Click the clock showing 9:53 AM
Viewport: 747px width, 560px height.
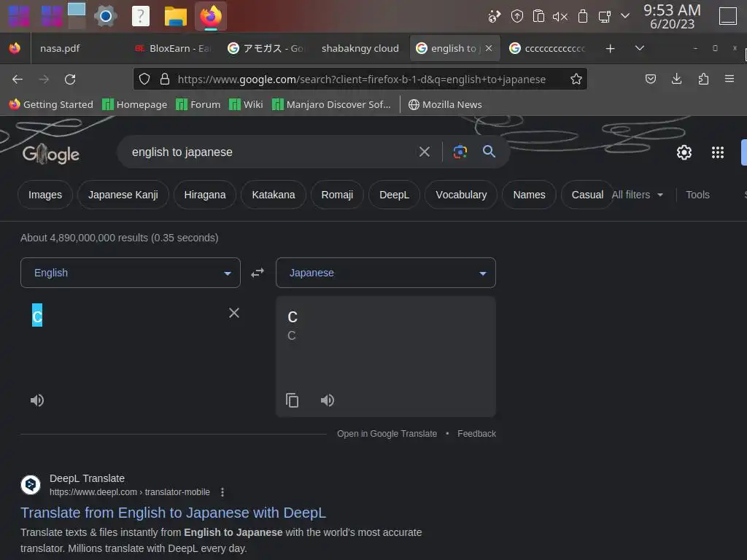(x=672, y=17)
